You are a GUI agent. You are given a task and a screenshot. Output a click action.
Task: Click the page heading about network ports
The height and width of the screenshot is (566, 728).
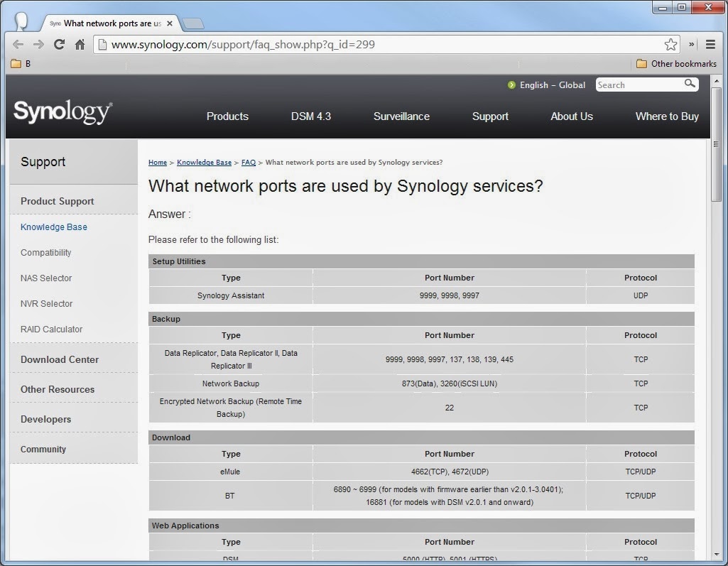345,186
